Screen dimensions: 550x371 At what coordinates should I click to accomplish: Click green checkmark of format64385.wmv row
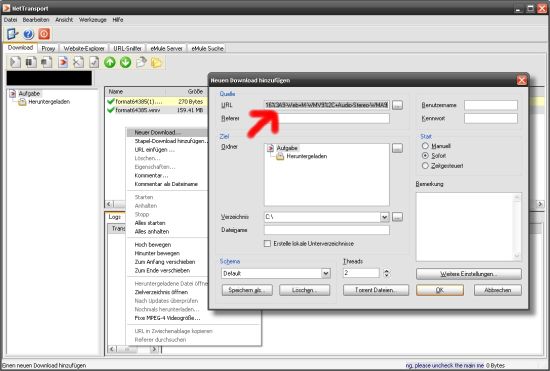point(111,110)
